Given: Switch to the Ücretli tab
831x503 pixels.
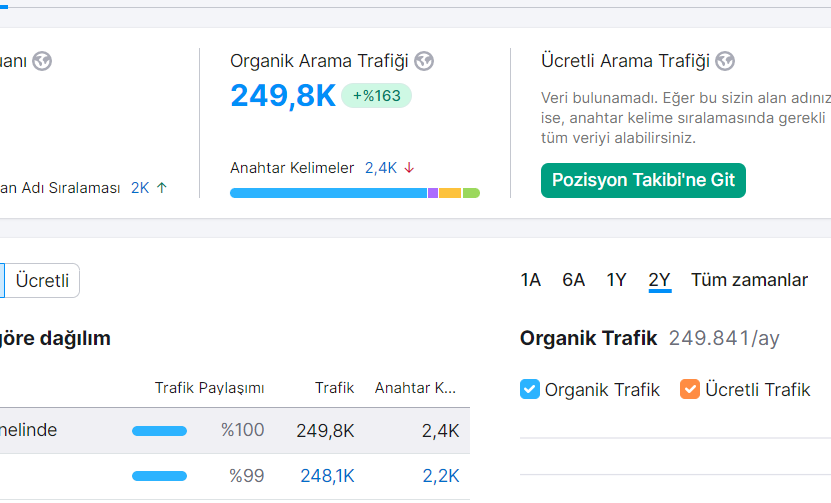Looking at the screenshot, I should point(42,280).
